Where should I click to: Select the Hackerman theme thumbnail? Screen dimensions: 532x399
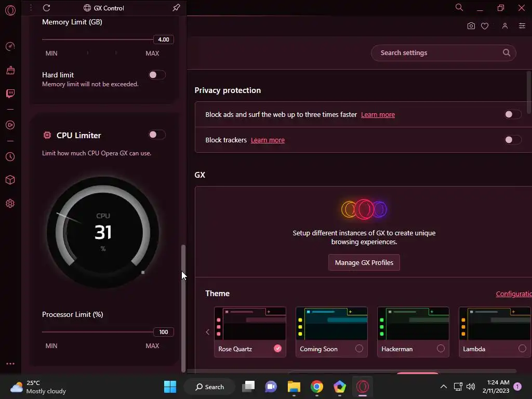click(413, 323)
